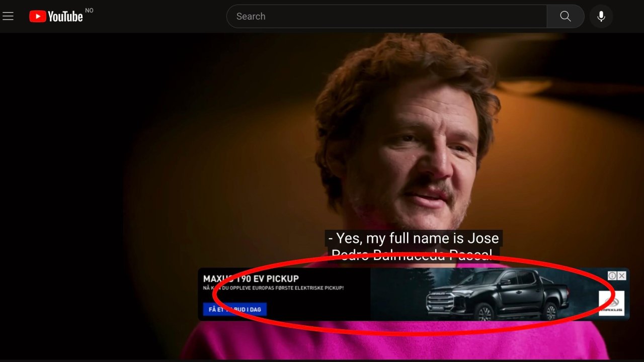Click the English subtitle caption text
This screenshot has width=644, height=362.
414,238
